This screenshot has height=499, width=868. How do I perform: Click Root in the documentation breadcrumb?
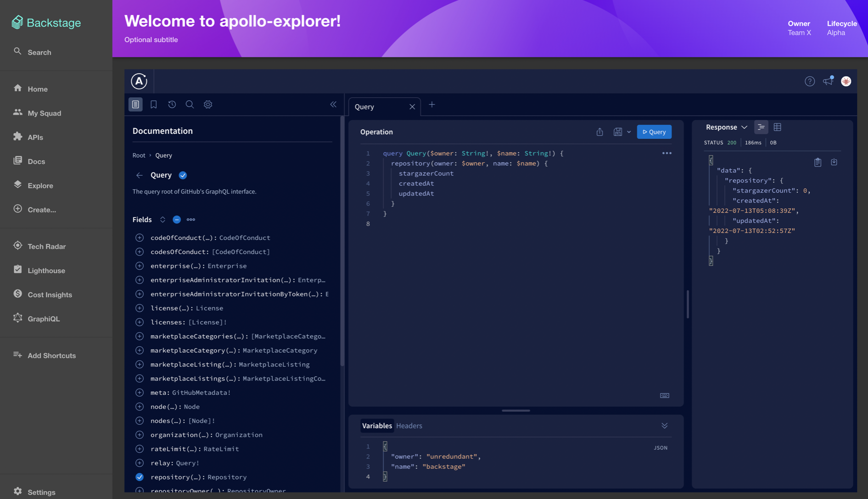(x=139, y=155)
